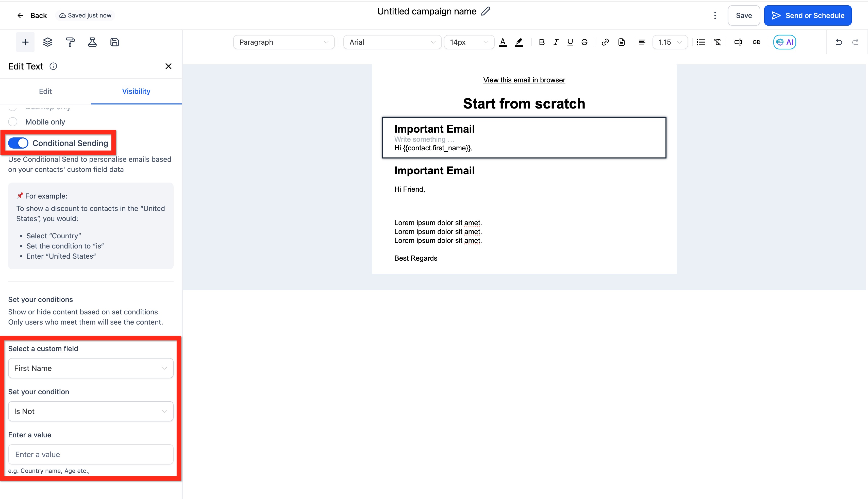
Task: Toggle bold text formatting
Action: point(542,42)
